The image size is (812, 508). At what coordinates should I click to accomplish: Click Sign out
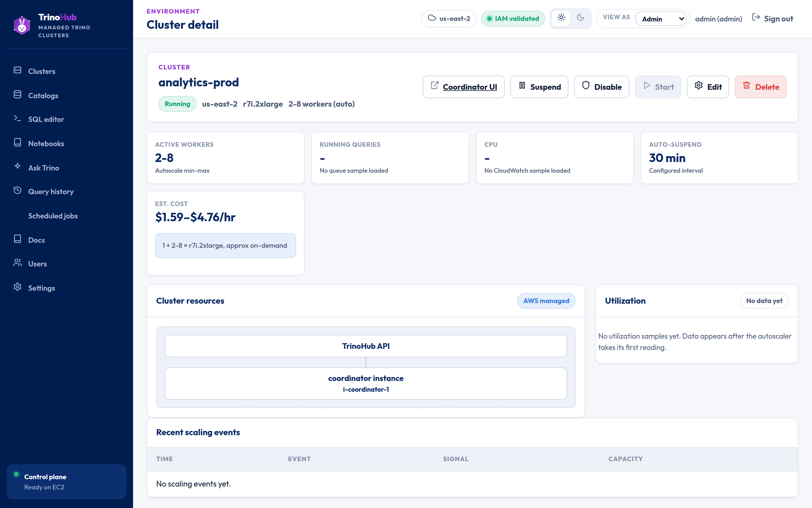pos(773,18)
